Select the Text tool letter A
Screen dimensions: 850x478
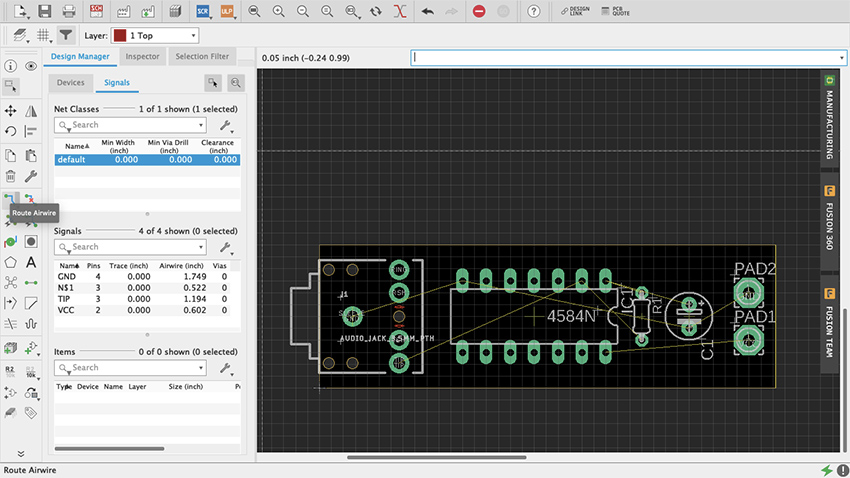click(x=31, y=262)
